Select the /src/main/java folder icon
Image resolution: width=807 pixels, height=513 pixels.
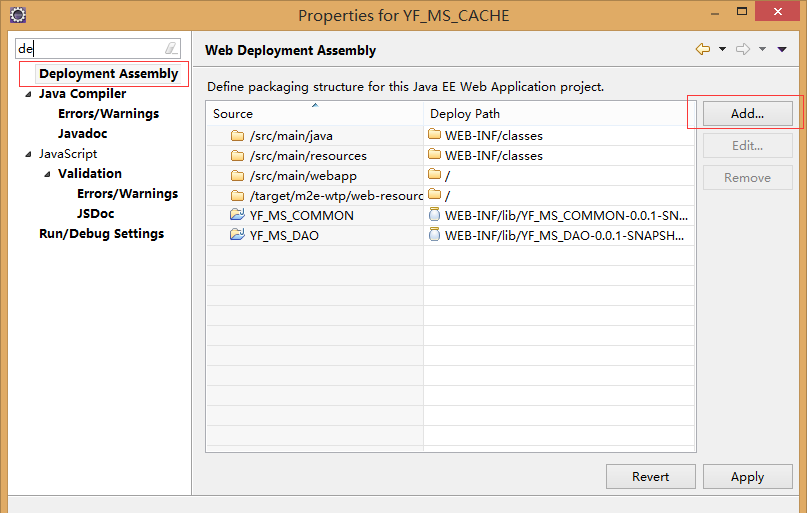[x=237, y=136]
